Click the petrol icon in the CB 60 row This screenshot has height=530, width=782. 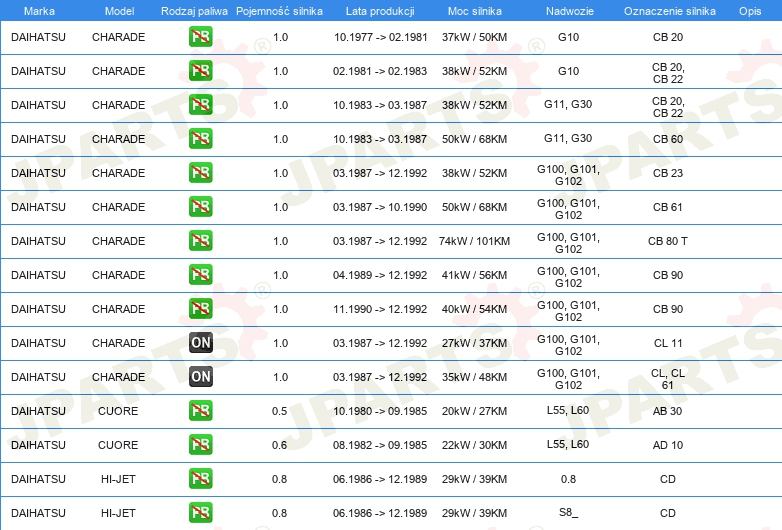click(x=200, y=139)
